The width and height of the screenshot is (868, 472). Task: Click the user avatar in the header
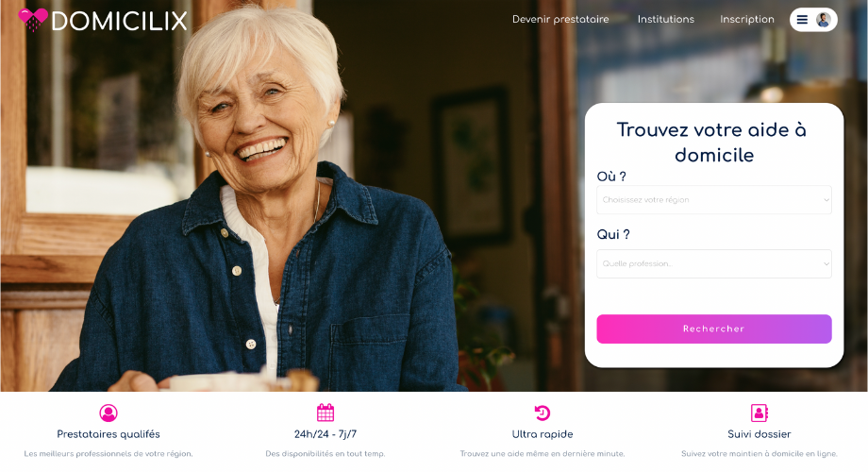823,20
